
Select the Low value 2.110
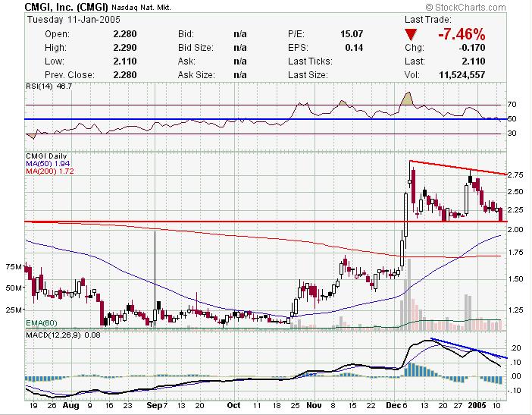(x=125, y=61)
